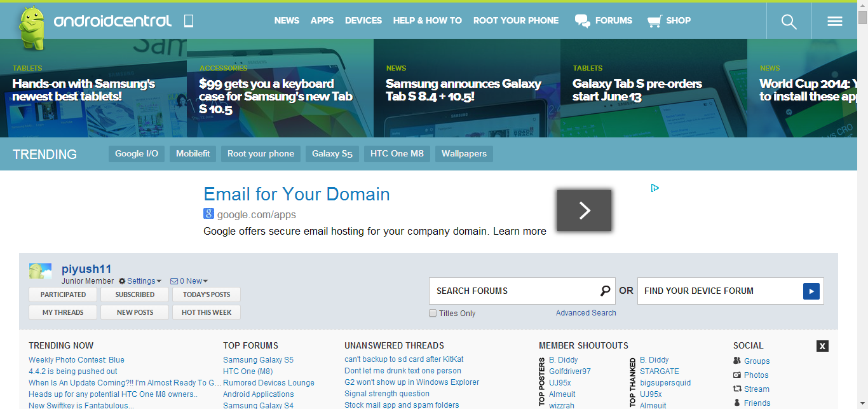Click the PARTICIPATED button
Screen dimensions: 868x409
63,295
